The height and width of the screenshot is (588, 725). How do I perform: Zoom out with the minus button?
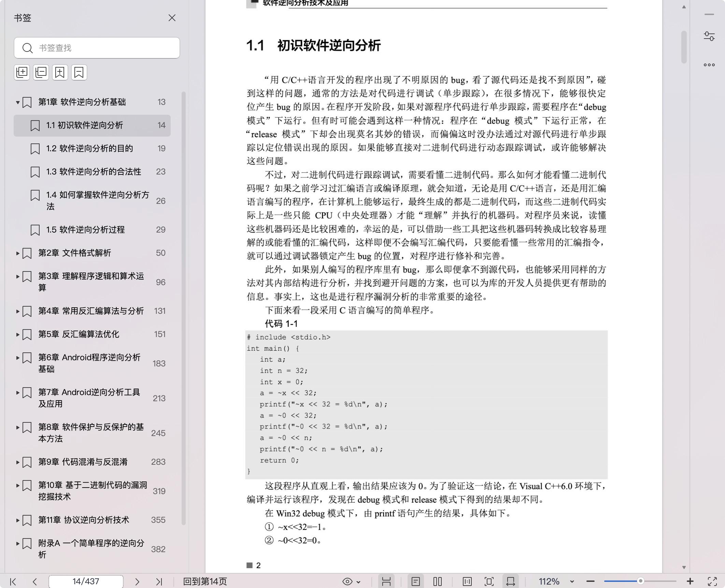(x=591, y=582)
